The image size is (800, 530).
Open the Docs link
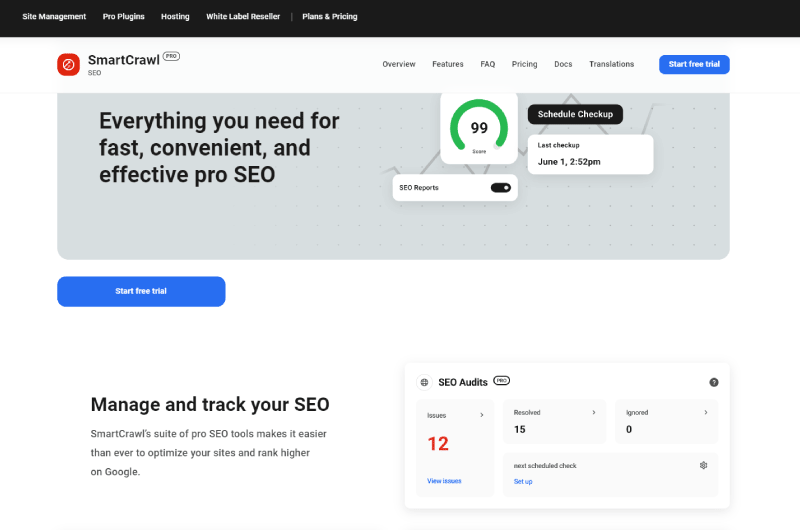coord(563,64)
